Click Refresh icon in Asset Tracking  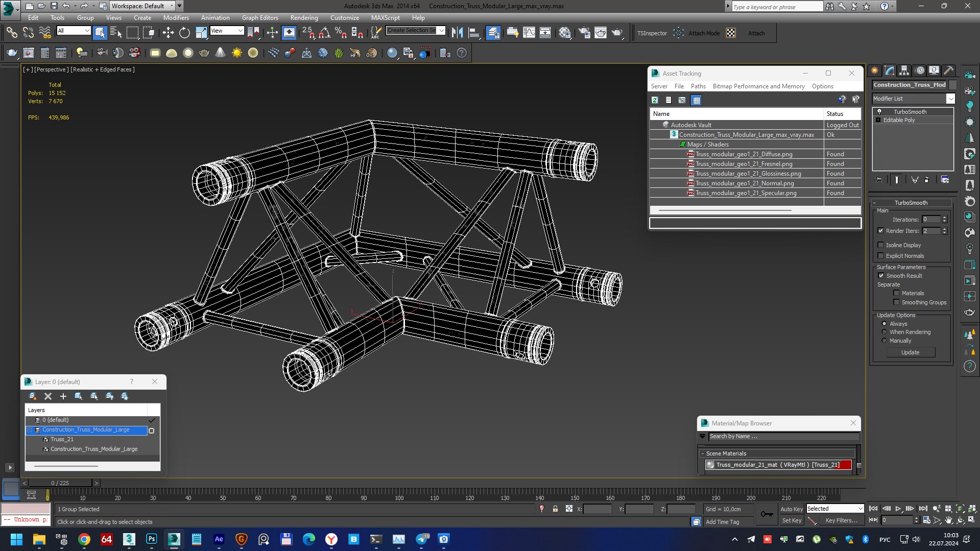(655, 100)
